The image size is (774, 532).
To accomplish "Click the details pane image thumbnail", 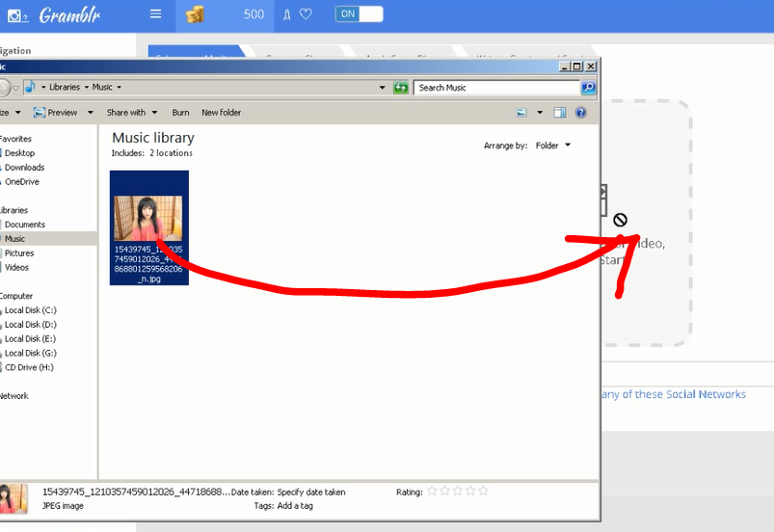I will [13, 499].
